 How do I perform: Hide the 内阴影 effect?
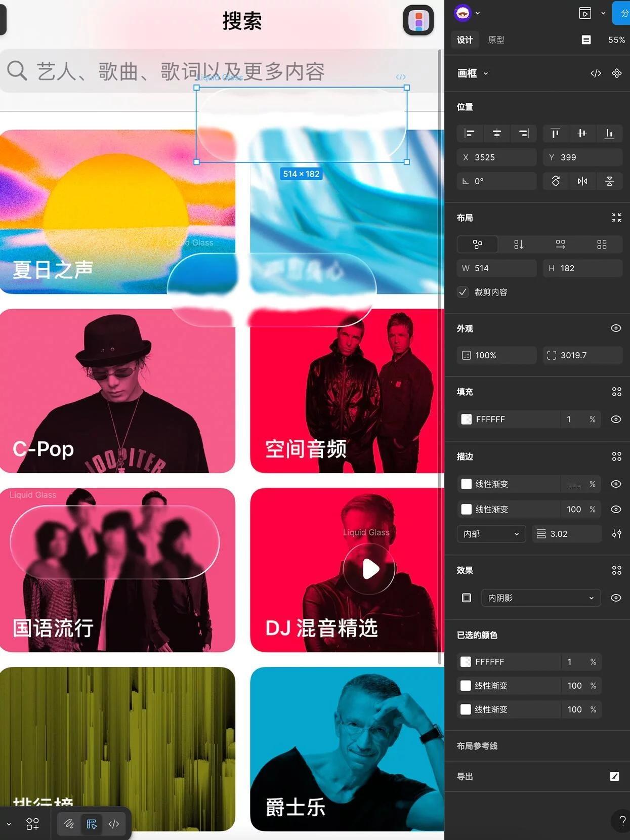coord(616,598)
